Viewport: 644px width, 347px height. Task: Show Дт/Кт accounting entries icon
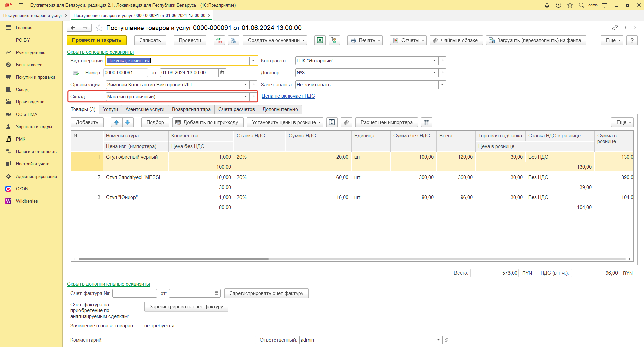point(219,40)
